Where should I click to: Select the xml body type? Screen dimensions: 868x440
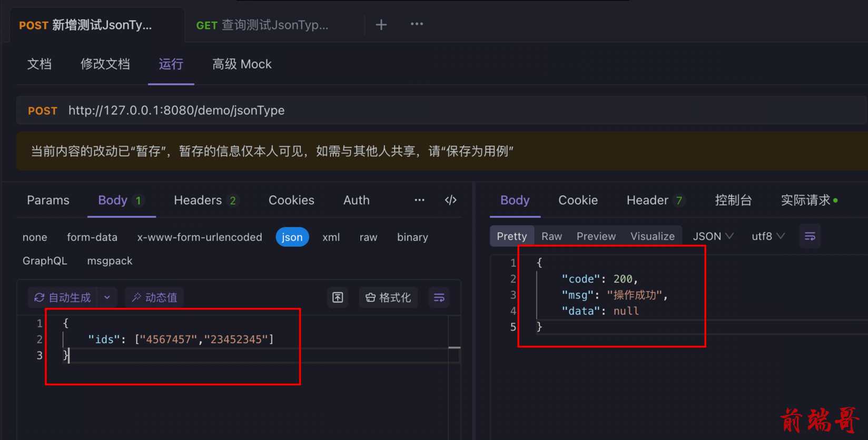331,237
